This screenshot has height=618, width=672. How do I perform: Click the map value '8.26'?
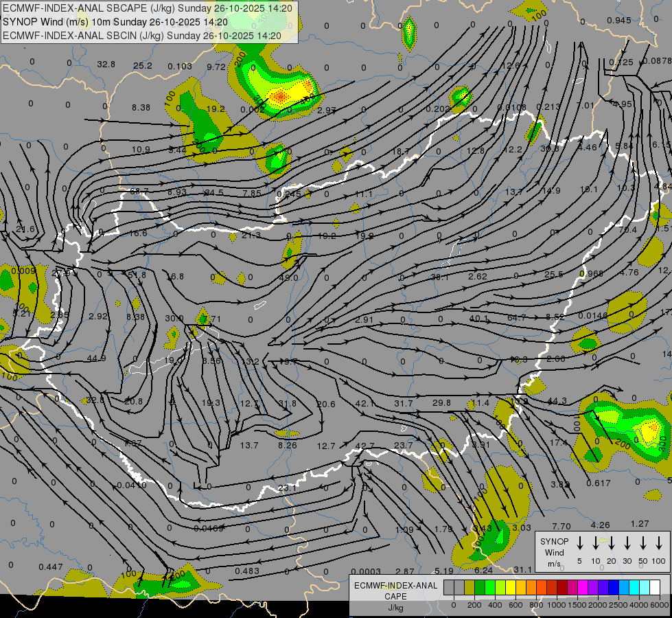coord(287,445)
